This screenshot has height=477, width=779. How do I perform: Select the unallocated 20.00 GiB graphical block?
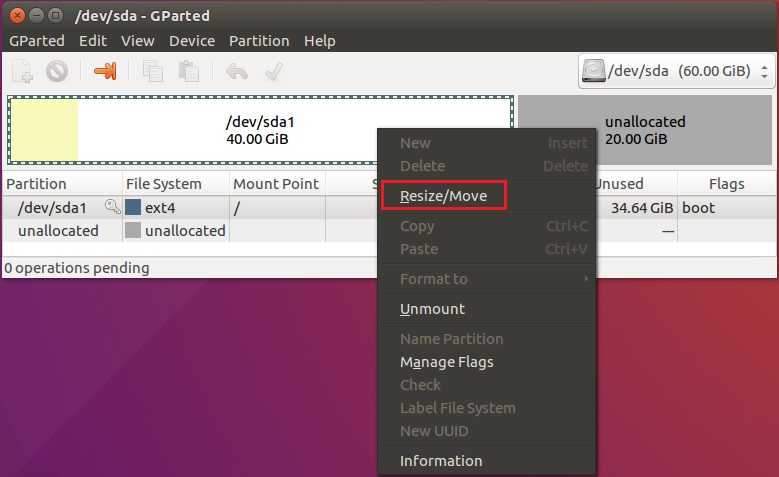coord(645,130)
